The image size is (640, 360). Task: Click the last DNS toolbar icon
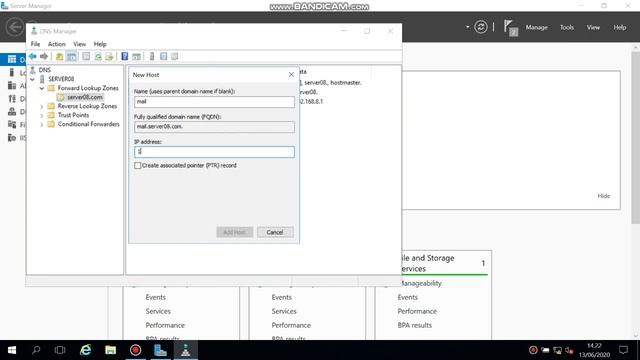(x=175, y=56)
